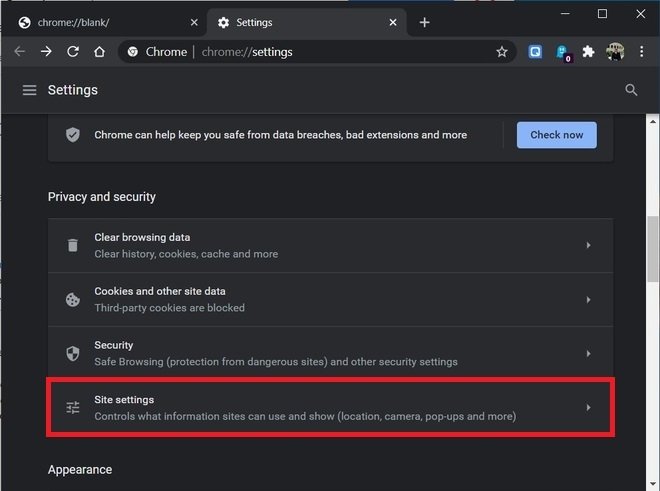Open Site settings row
Viewport: 660px width, 491px height.
point(330,407)
